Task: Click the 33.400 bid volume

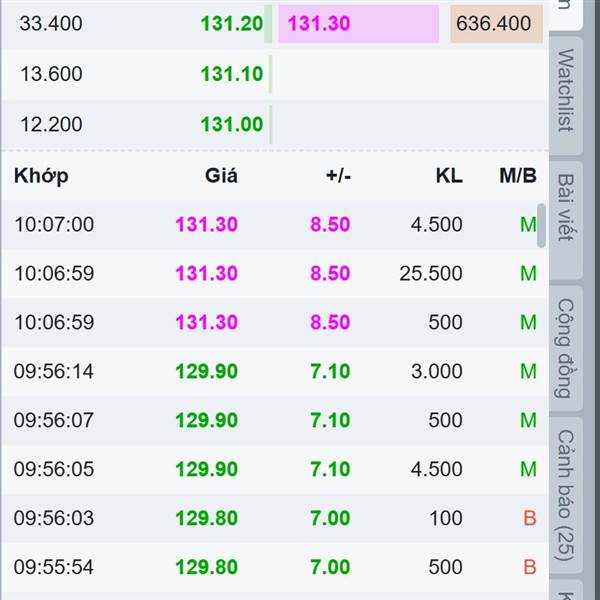Action: pyautogui.click(x=51, y=23)
